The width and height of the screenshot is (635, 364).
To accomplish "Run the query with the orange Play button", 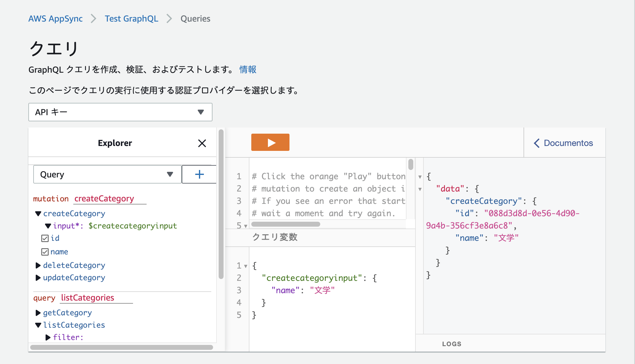I will pos(270,142).
